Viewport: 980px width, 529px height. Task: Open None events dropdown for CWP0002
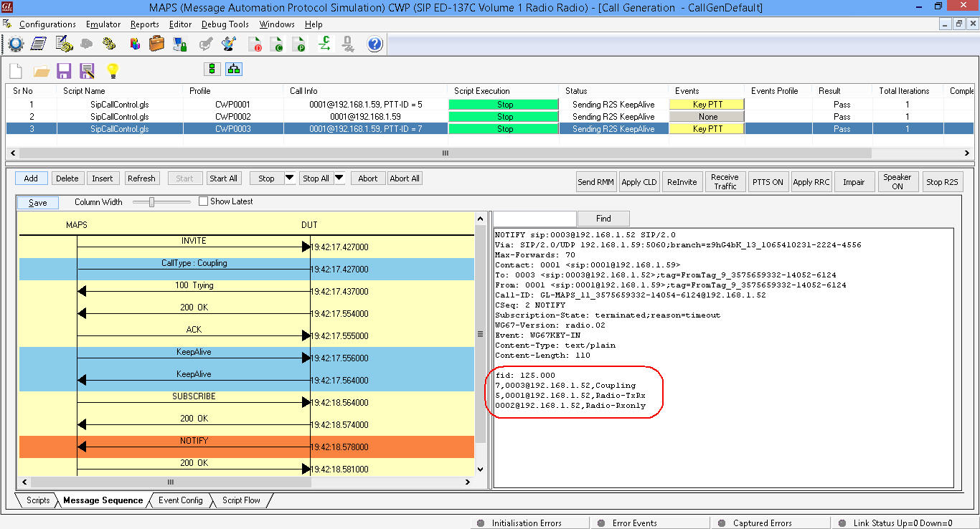[707, 116]
